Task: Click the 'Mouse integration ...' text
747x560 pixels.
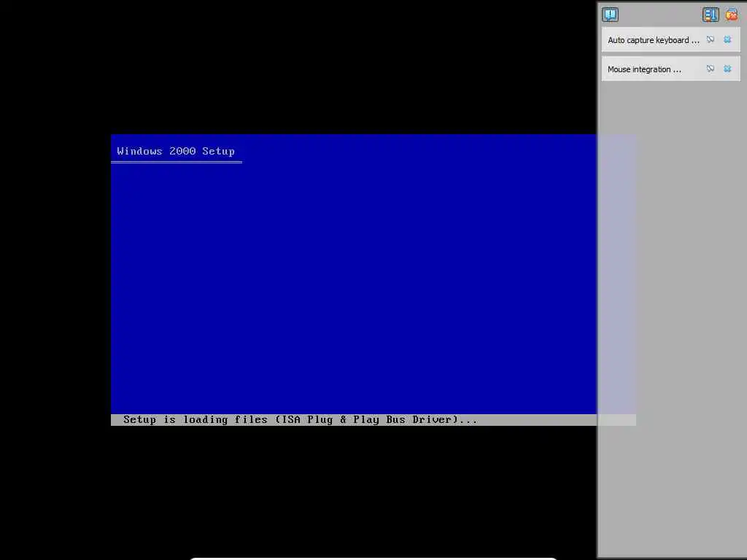Action: click(x=644, y=69)
